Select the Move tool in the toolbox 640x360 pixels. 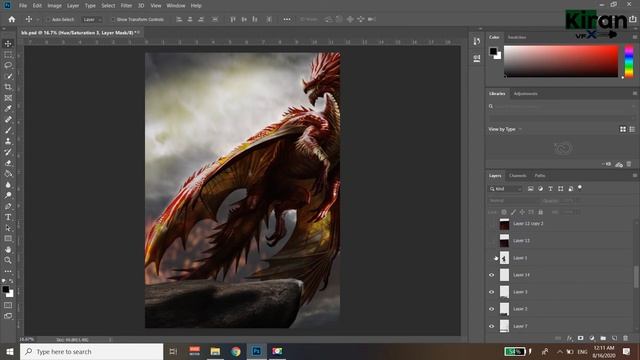point(8,44)
